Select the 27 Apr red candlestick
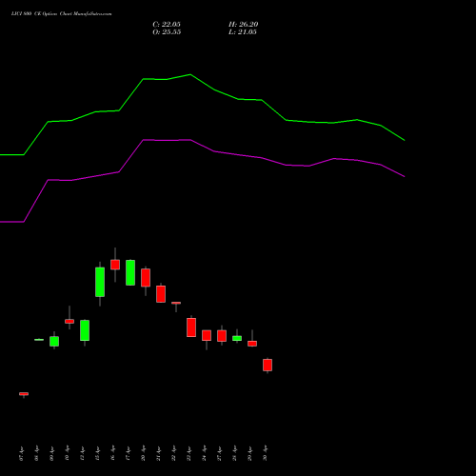Viewport: 476px width, 476px height. (x=222, y=336)
